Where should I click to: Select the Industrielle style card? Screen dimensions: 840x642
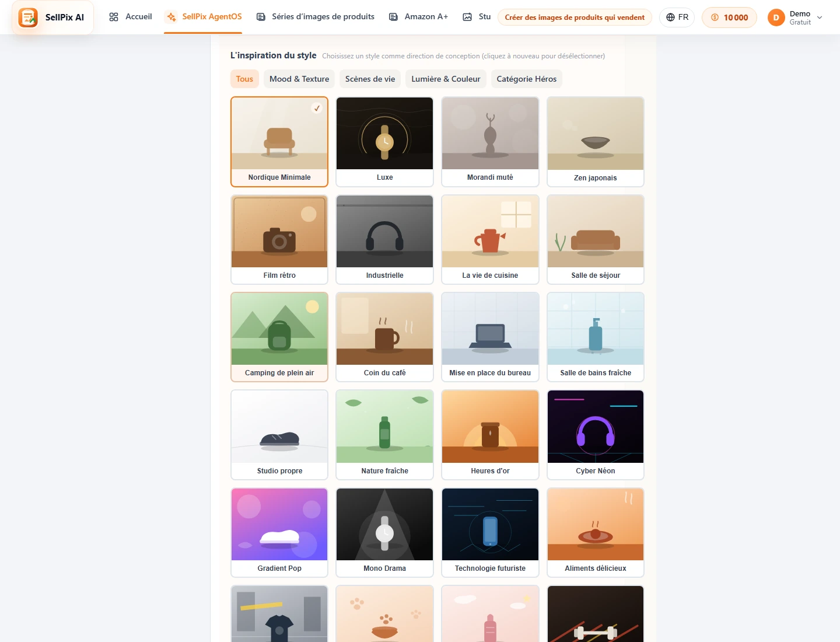point(385,240)
